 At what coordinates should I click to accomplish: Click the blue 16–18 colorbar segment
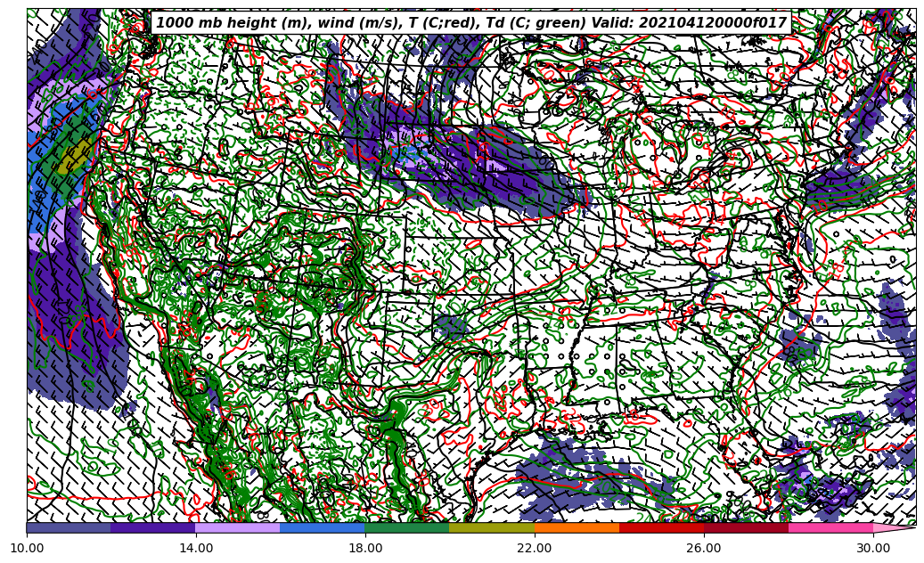pos(323,527)
